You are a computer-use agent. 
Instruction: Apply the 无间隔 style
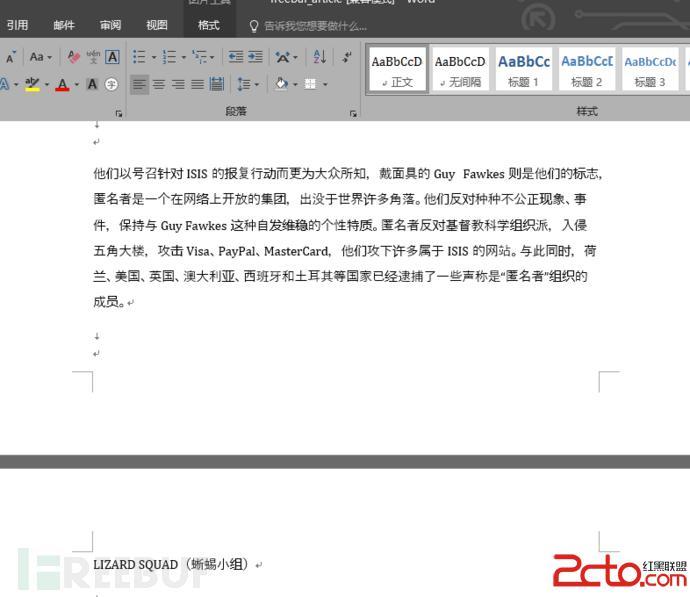click(x=460, y=70)
